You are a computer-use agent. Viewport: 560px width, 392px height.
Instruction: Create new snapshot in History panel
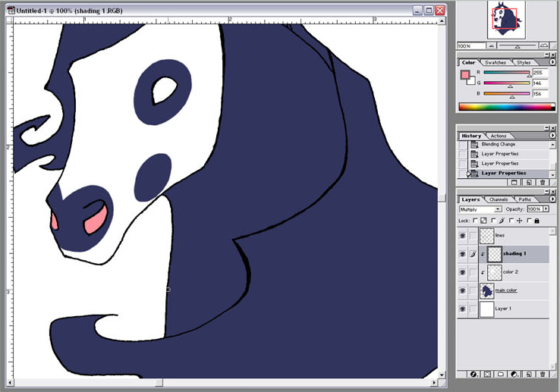(x=514, y=182)
